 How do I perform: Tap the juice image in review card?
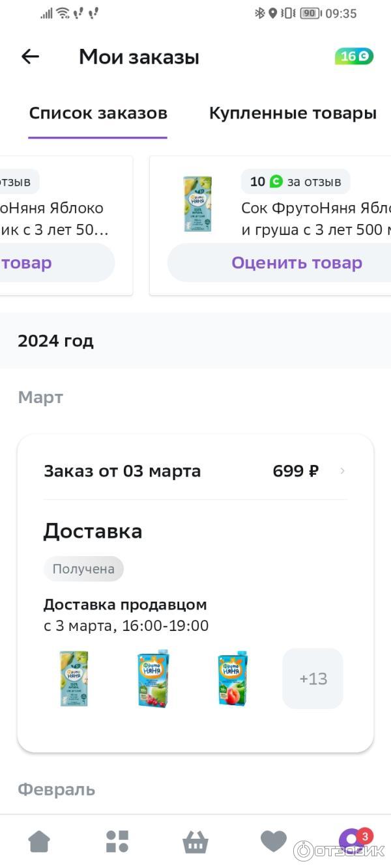(197, 204)
